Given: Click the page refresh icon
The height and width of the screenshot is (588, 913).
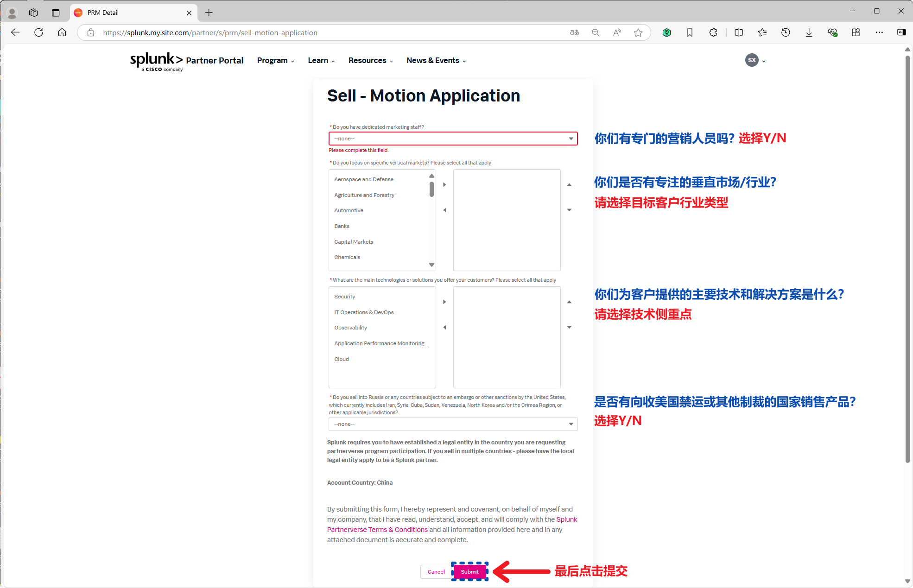Looking at the screenshot, I should tap(39, 32).
